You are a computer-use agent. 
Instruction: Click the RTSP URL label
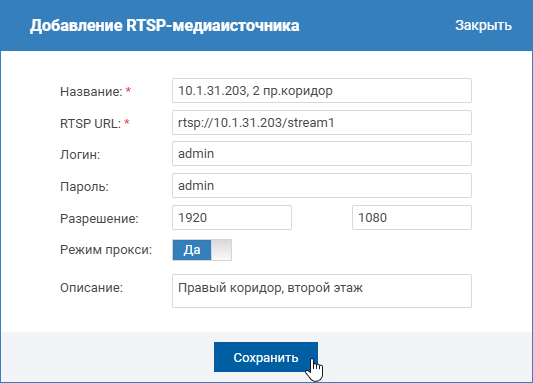point(90,123)
